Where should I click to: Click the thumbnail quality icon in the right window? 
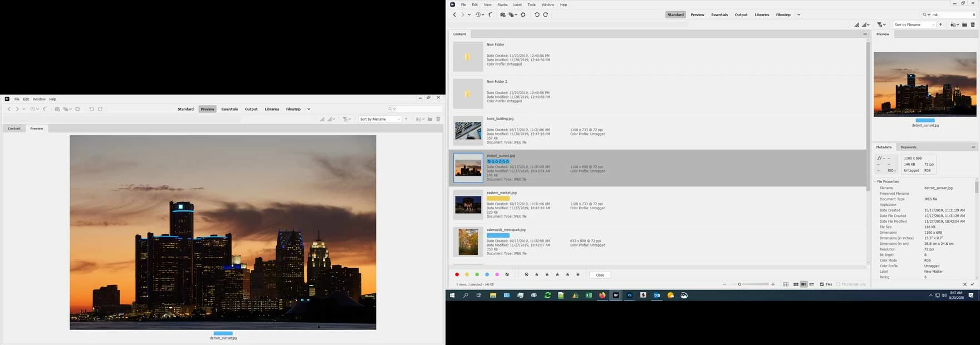coord(856,24)
